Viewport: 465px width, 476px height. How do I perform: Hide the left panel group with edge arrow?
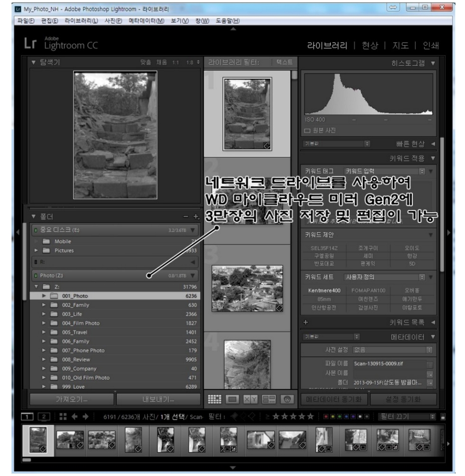[18, 232]
